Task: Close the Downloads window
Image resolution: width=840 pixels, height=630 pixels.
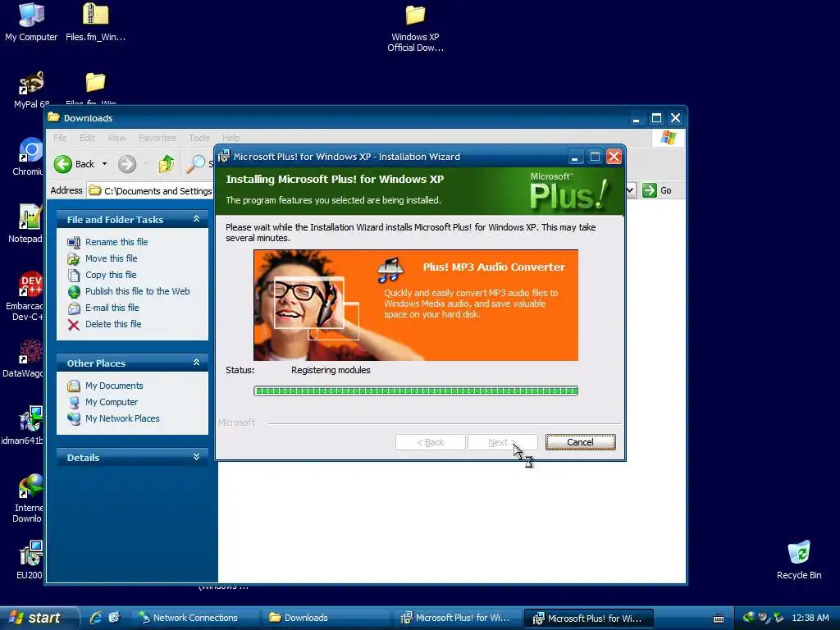Action: [x=676, y=118]
